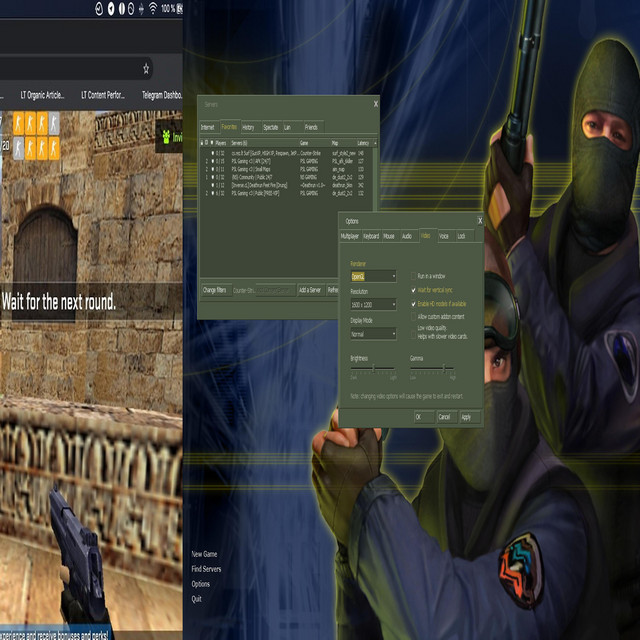Switch to the Keyboard tab in Options
The height and width of the screenshot is (640, 640).
(x=371, y=236)
